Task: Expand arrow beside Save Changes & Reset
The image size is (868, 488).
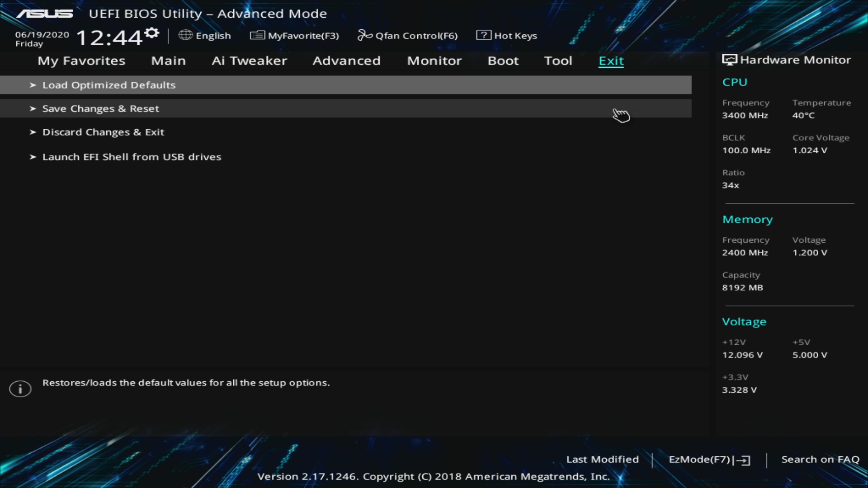Action: [x=33, y=108]
